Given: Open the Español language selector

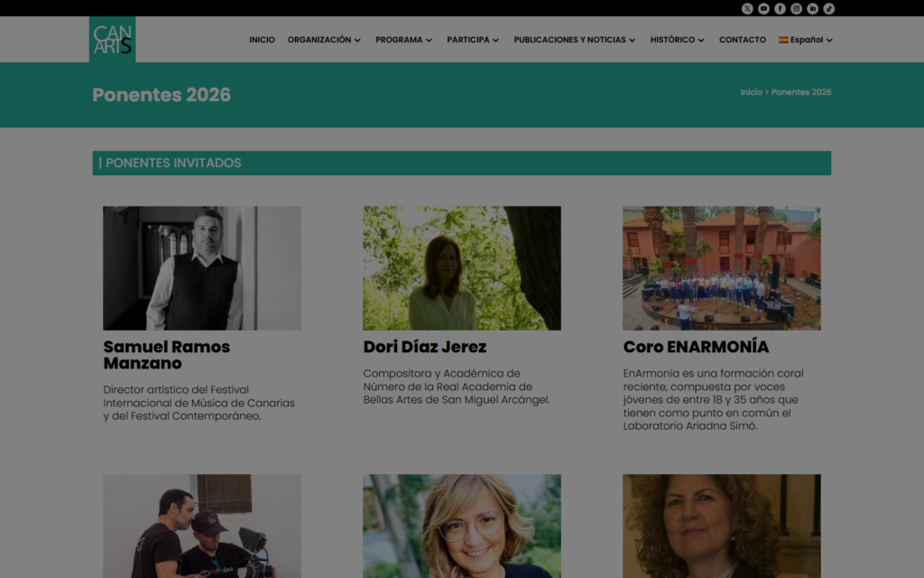Looking at the screenshot, I should point(806,40).
